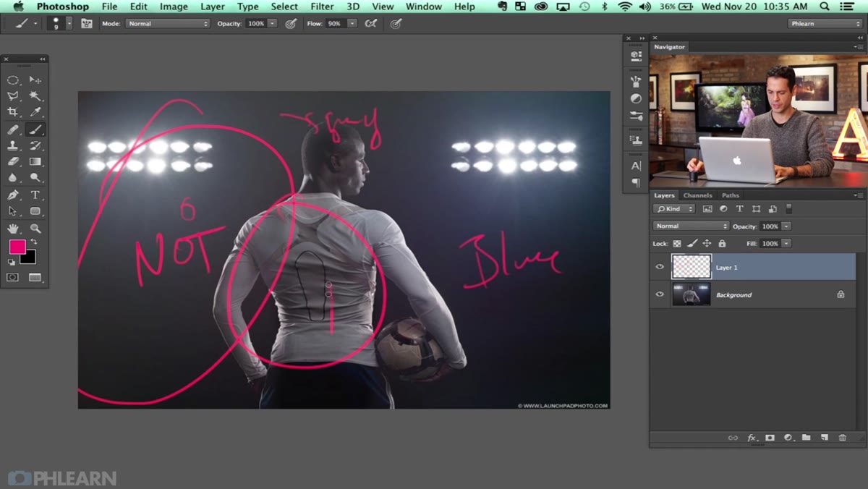The height and width of the screenshot is (489, 868).
Task: Toggle Lock all padlock
Action: point(722,244)
